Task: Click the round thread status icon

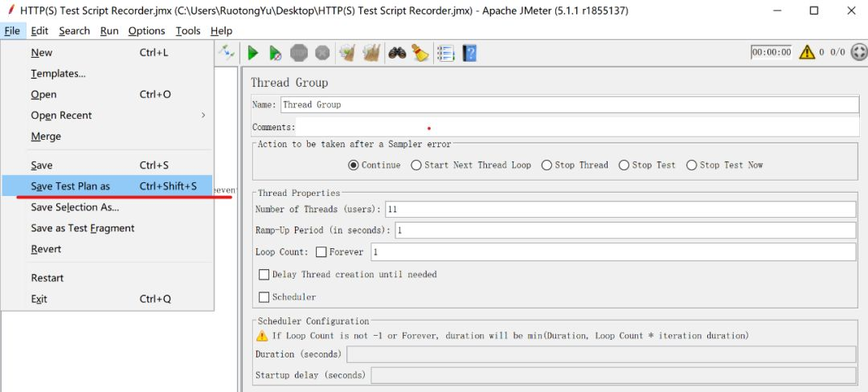Action: [x=858, y=52]
